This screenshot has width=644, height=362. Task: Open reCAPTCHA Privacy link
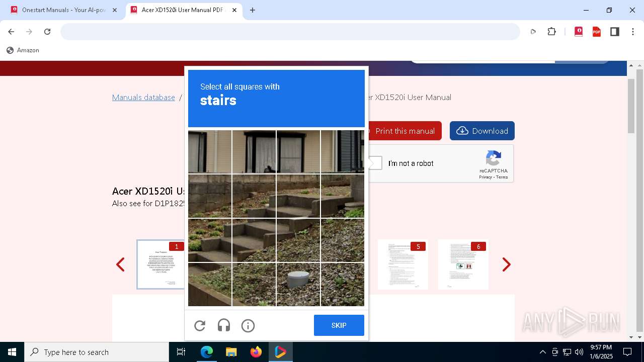pyautogui.click(x=486, y=177)
